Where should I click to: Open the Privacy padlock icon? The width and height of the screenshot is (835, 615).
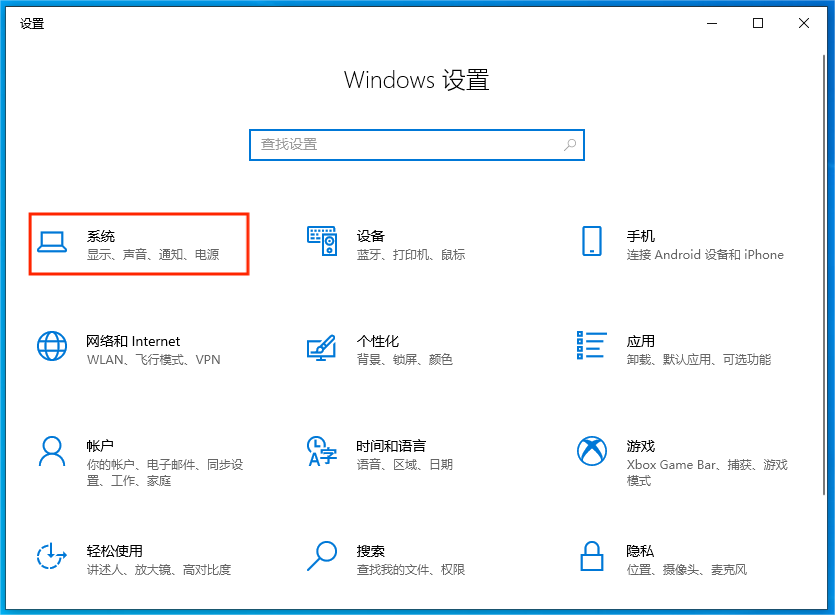click(x=592, y=557)
